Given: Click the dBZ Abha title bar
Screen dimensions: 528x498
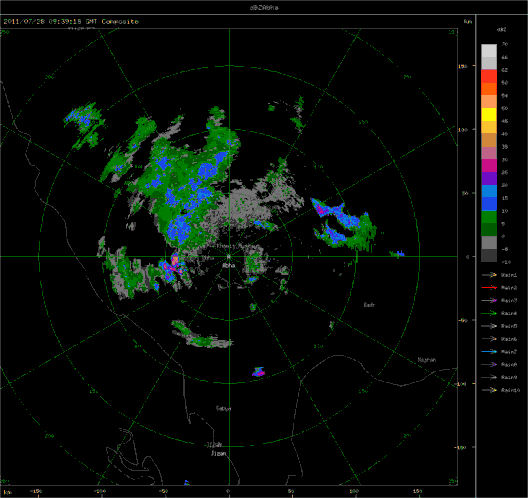Looking at the screenshot, I should [x=264, y=7].
